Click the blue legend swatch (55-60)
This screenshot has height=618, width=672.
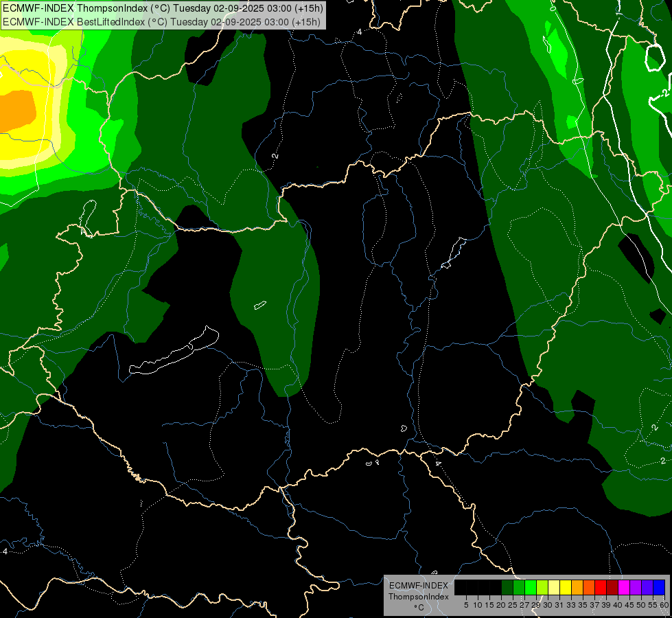[659, 587]
